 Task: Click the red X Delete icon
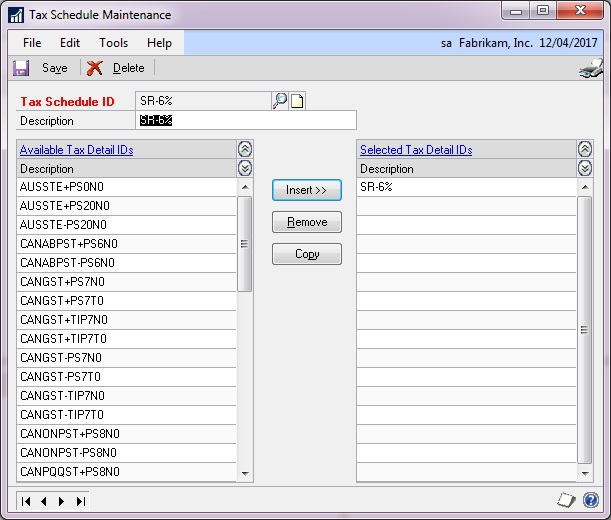click(x=95, y=68)
